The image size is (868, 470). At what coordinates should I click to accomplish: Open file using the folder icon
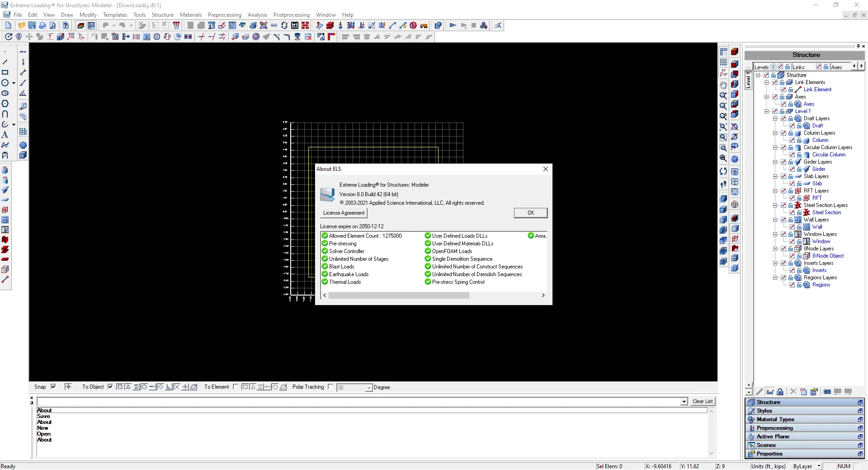click(21, 26)
